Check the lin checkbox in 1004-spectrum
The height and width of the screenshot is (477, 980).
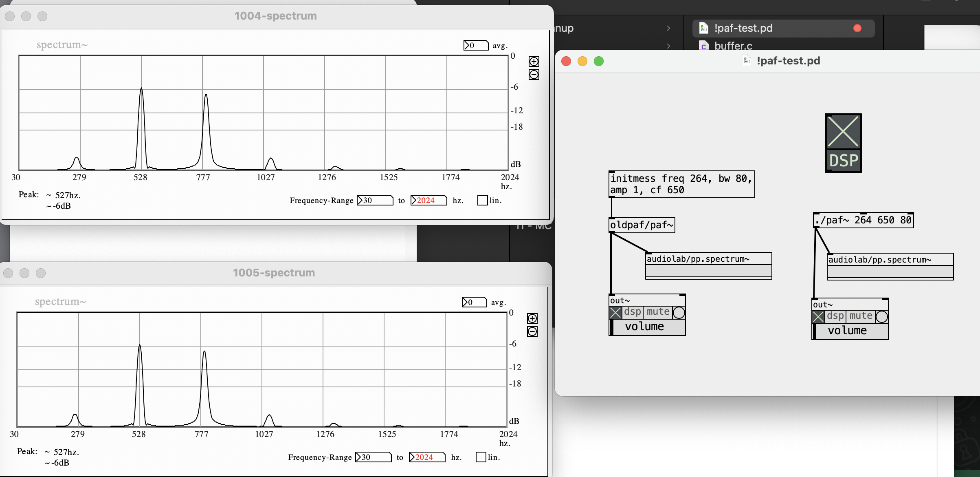click(482, 200)
